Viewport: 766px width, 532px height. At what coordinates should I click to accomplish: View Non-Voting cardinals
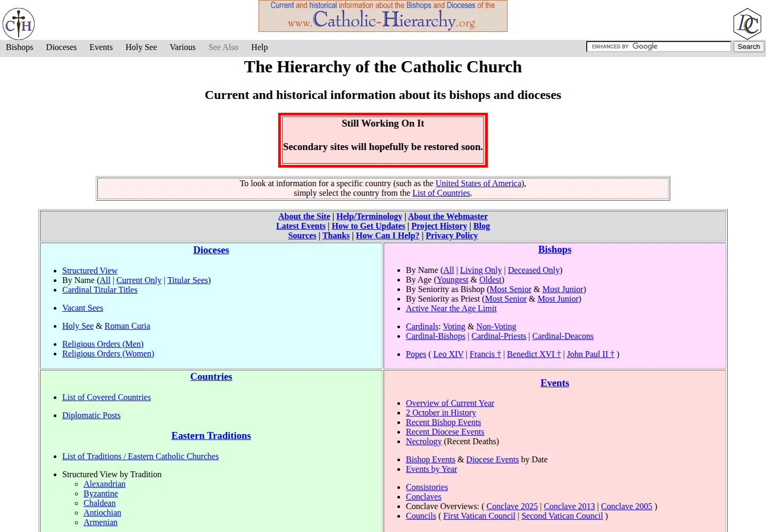(x=496, y=327)
